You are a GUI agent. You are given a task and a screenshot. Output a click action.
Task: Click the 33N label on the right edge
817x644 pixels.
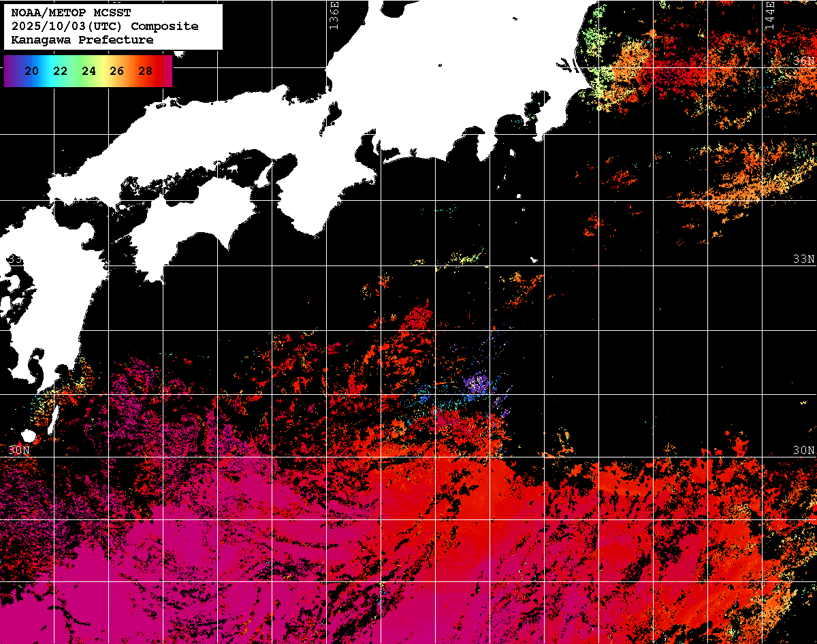pos(803,259)
